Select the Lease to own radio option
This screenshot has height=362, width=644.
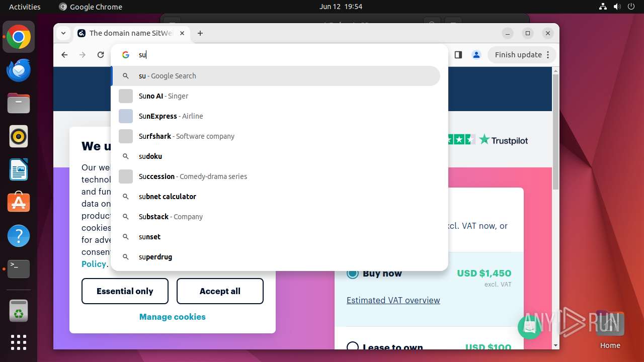click(x=353, y=347)
